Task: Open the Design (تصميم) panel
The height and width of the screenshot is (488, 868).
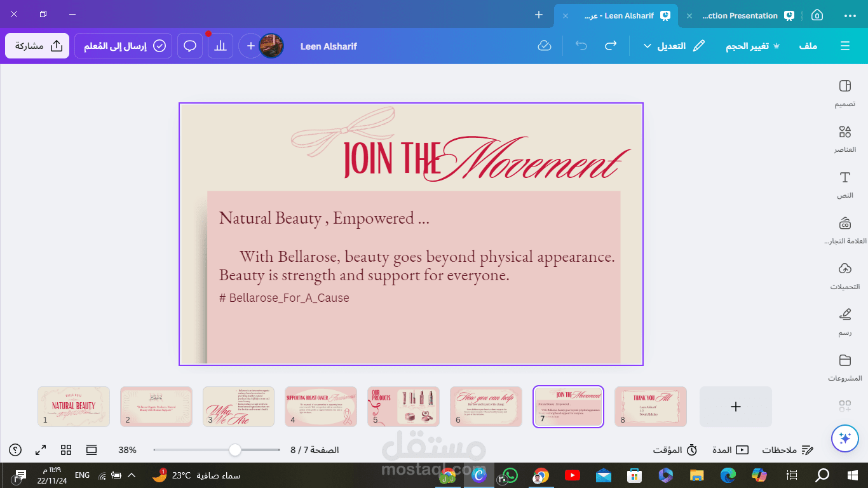Action: (x=844, y=93)
